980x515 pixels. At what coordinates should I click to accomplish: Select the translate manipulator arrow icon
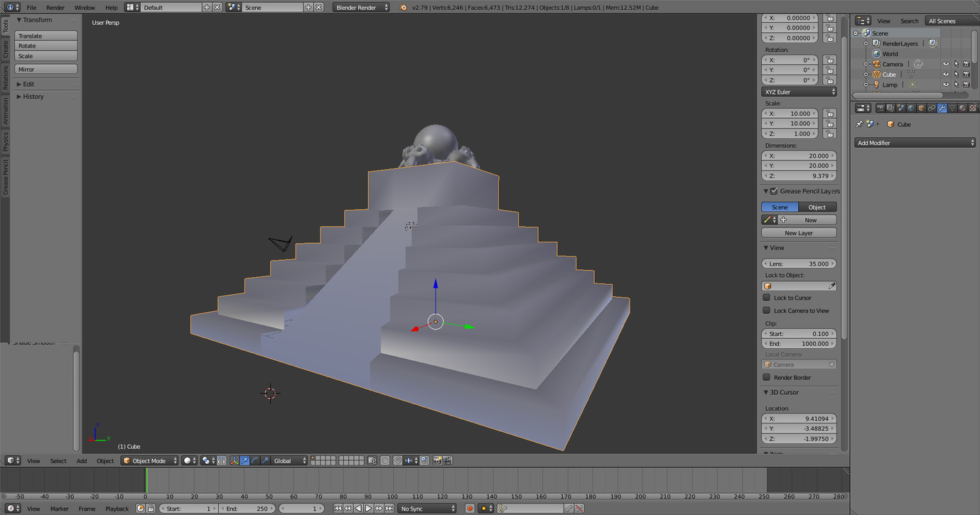point(244,460)
